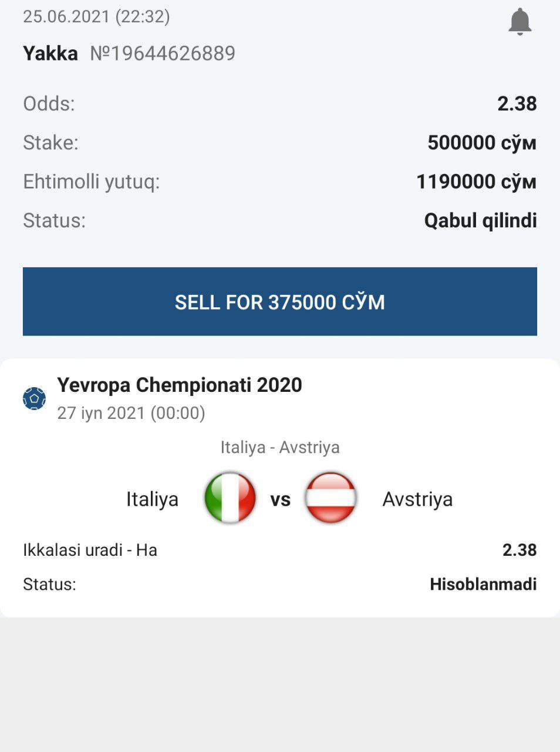Tap the Italiya team name
Image resolution: width=560 pixels, height=752 pixels.
pos(152,499)
